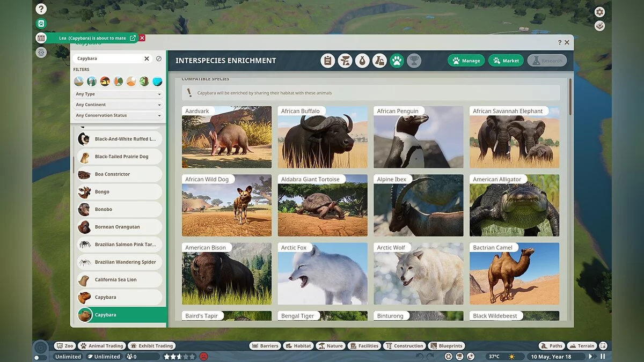Open the genetics research flask tab

(x=380, y=60)
